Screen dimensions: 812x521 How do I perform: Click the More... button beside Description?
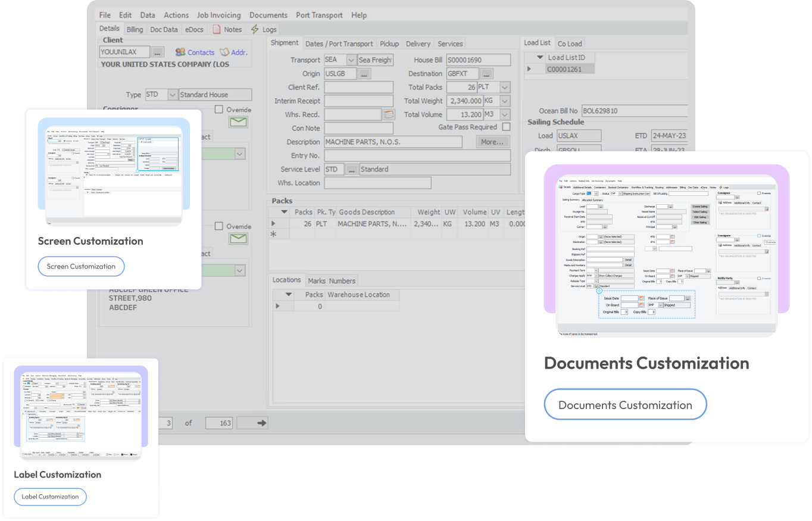point(492,142)
